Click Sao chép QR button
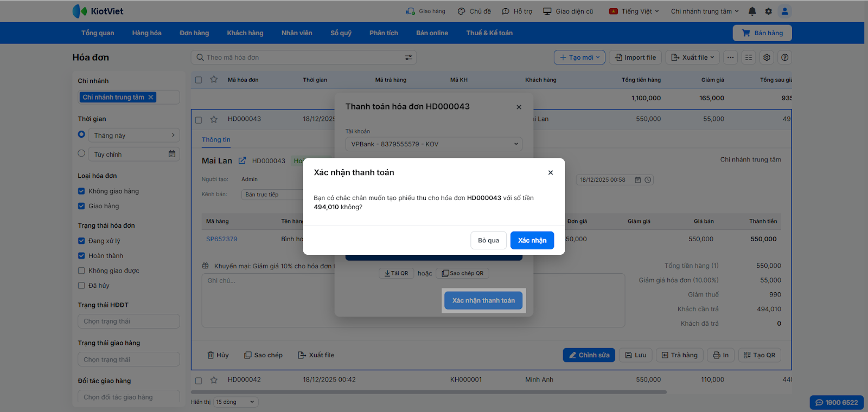 (463, 273)
